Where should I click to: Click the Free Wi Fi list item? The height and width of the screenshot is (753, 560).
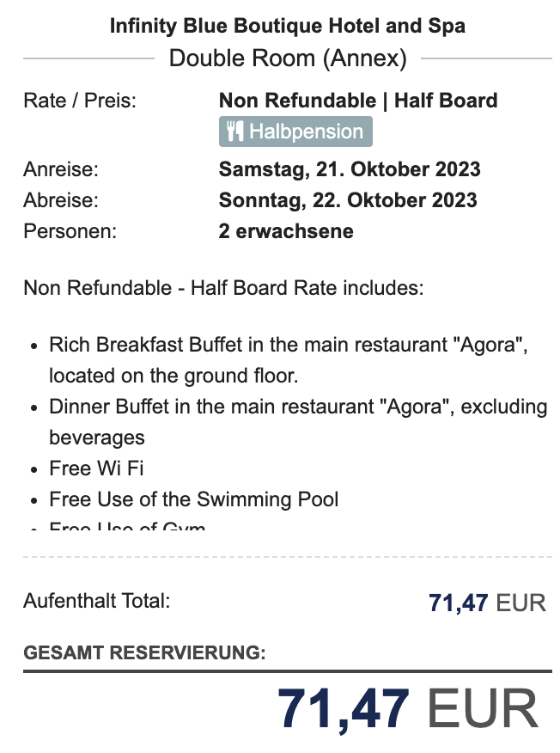96,468
